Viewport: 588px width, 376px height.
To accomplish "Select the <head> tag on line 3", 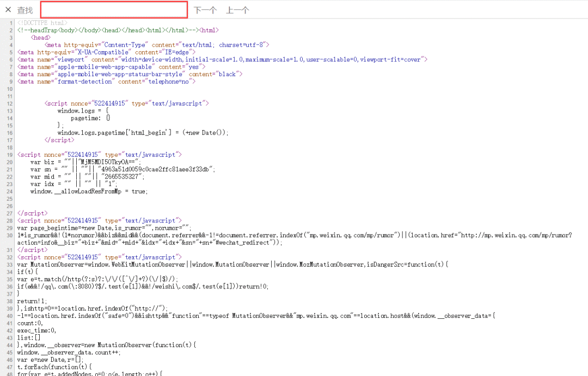I will [40, 38].
